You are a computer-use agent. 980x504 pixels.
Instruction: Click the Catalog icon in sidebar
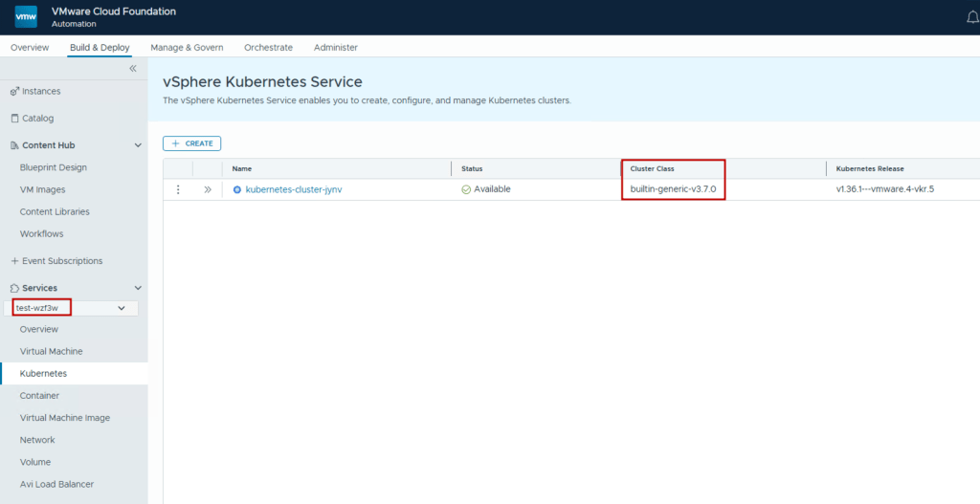pyautogui.click(x=15, y=118)
